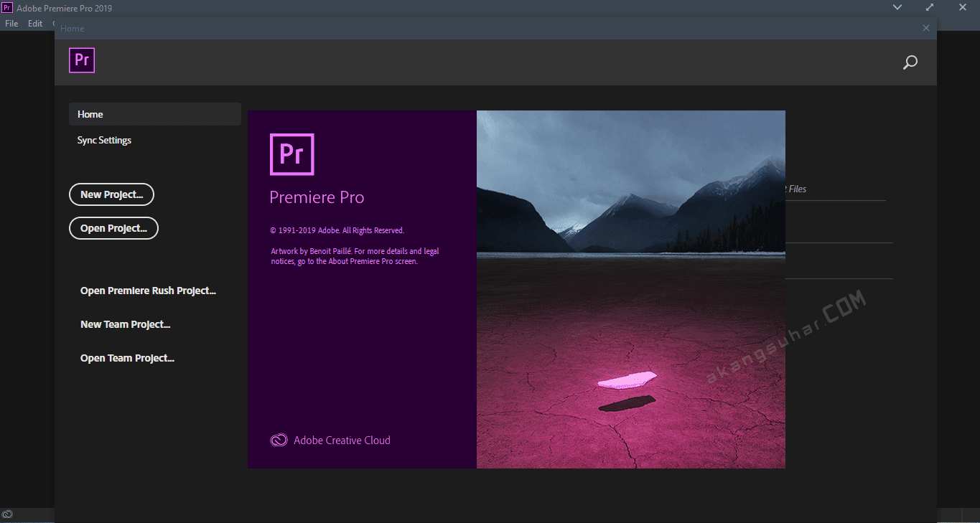This screenshot has height=523, width=980.
Task: Minimize the Adobe Premiere Pro window
Action: pos(897,8)
